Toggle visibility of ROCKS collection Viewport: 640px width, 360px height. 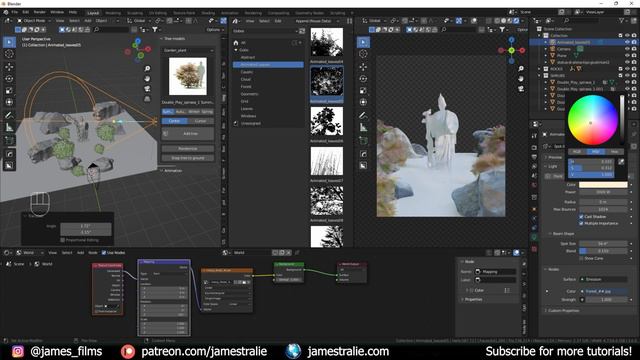pyautogui.click(x=627, y=69)
